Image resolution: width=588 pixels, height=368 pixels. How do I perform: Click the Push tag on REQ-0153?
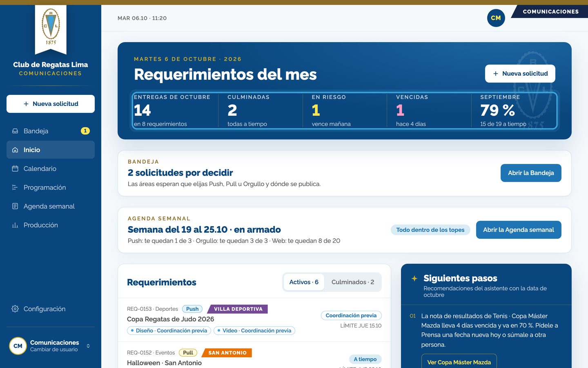(192, 309)
